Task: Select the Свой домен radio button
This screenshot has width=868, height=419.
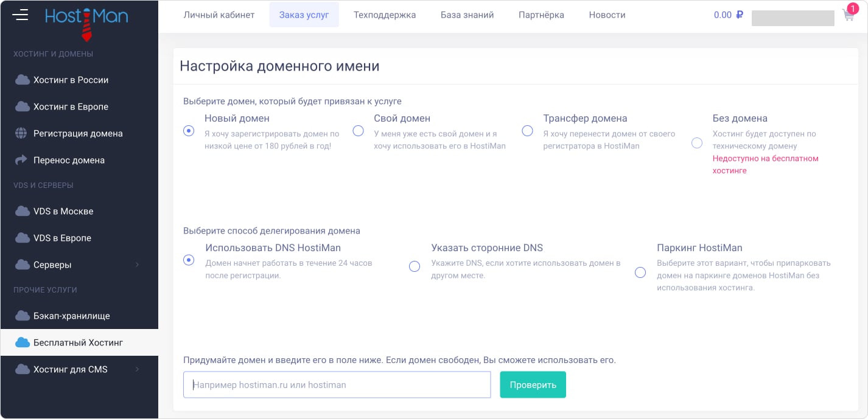Action: click(359, 131)
